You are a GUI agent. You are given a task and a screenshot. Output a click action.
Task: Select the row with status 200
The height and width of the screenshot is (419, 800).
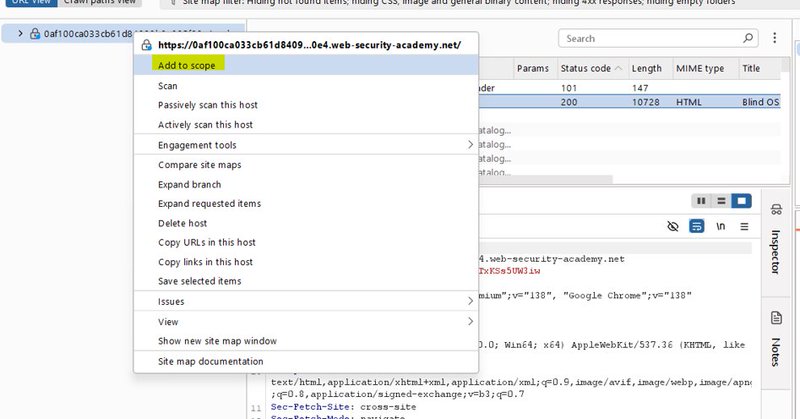(629, 102)
